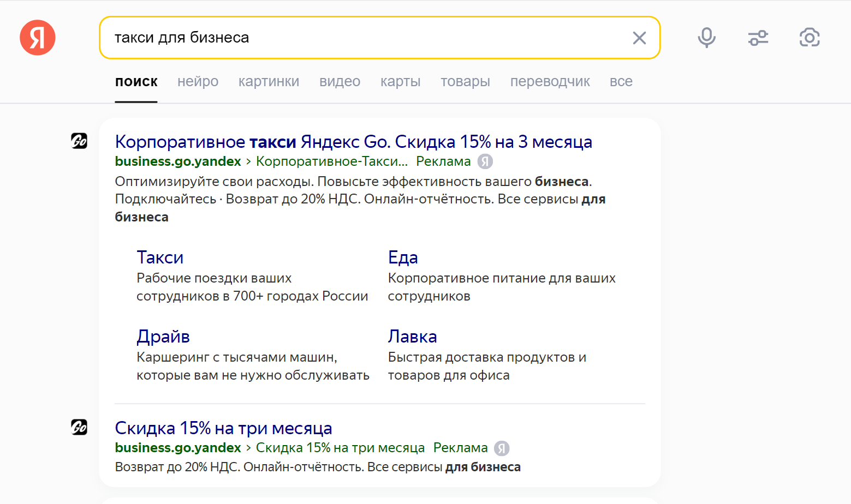Open the Корпоративное такси Яндекс Go result
This screenshot has width=851, height=504.
(353, 141)
